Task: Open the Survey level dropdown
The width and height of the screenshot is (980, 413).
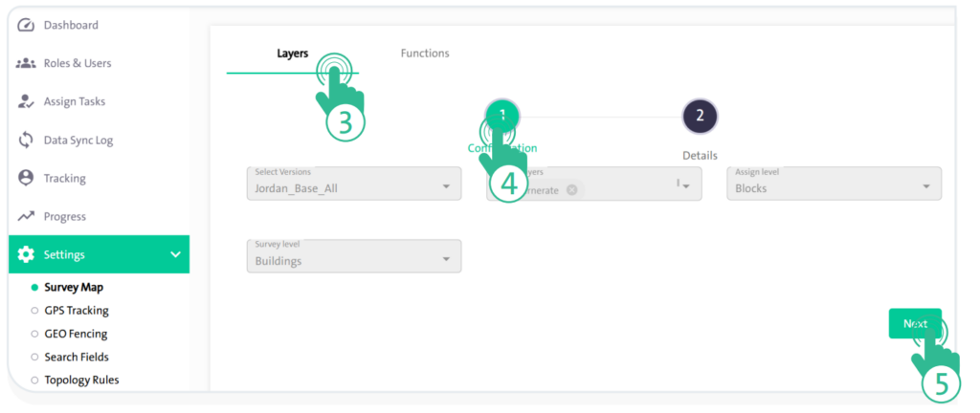Action: [353, 256]
